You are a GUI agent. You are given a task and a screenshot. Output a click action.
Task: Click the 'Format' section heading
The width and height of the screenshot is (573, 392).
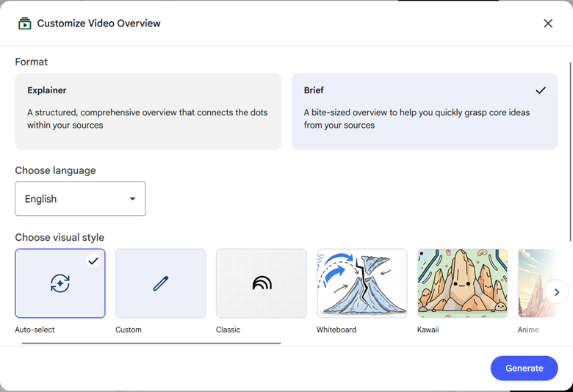[x=31, y=62]
